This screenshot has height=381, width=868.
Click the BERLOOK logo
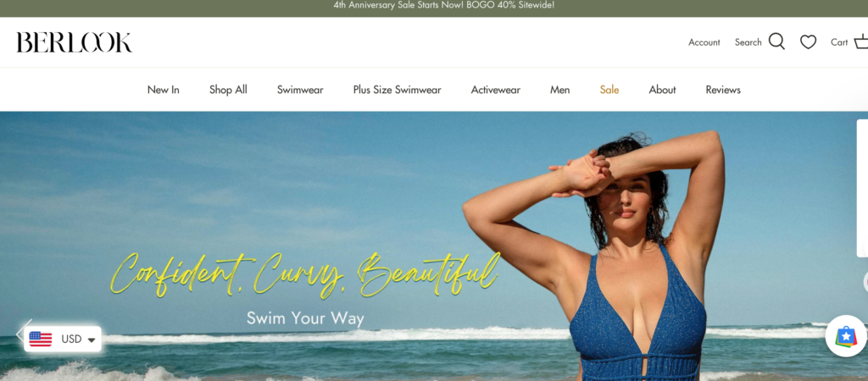pyautogui.click(x=75, y=42)
